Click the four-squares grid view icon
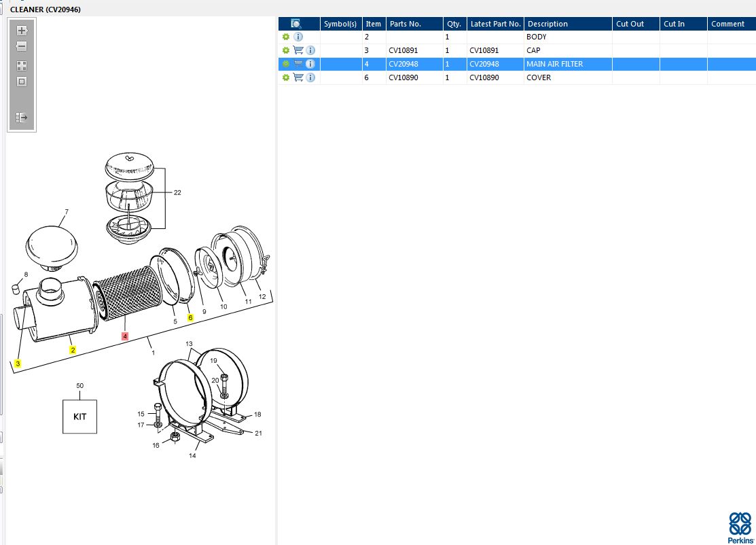Viewport: 756px width, 545px height. tap(22, 66)
